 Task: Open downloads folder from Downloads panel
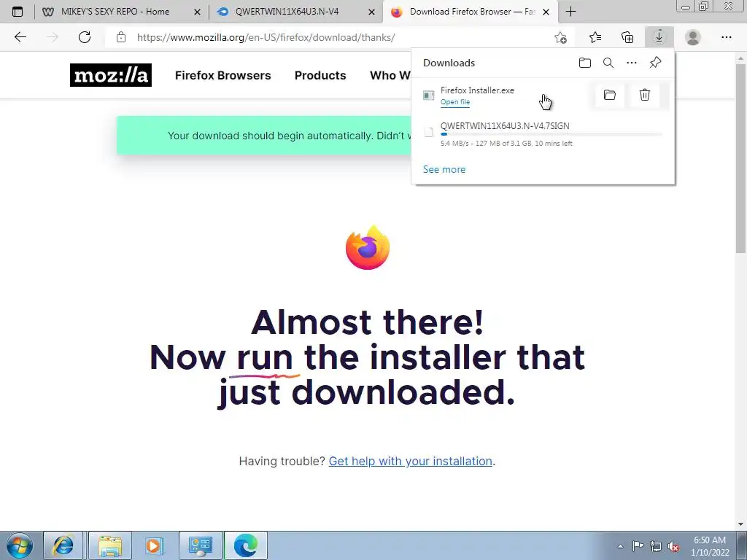point(585,63)
